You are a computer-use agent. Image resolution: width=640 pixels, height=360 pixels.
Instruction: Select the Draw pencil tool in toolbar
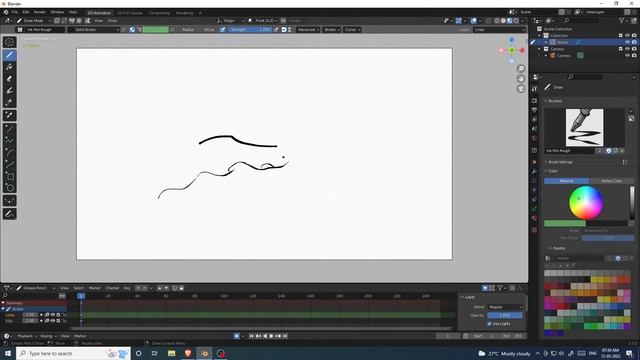(x=9, y=55)
